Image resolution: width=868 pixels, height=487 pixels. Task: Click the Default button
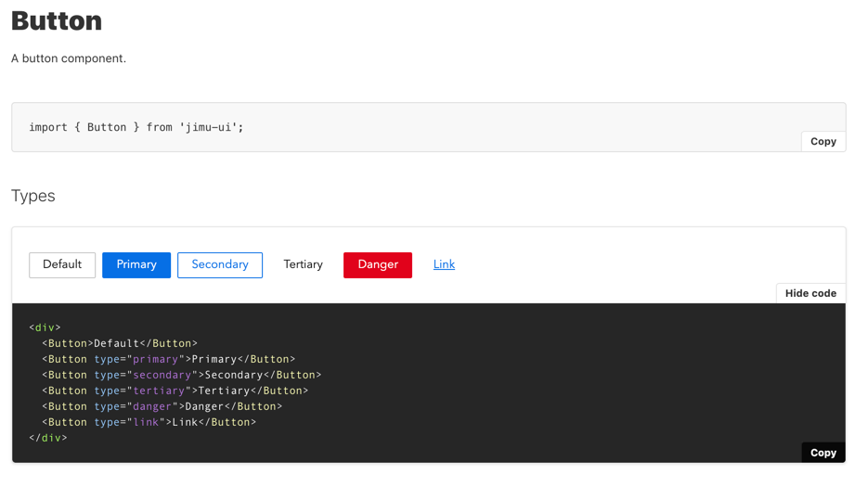pos(62,265)
